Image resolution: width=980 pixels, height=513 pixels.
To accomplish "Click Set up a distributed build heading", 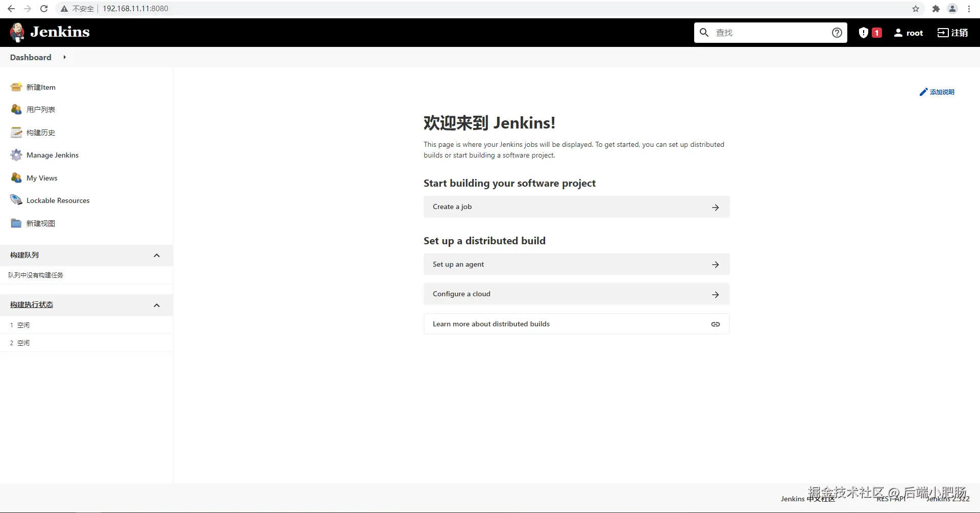I will [484, 241].
